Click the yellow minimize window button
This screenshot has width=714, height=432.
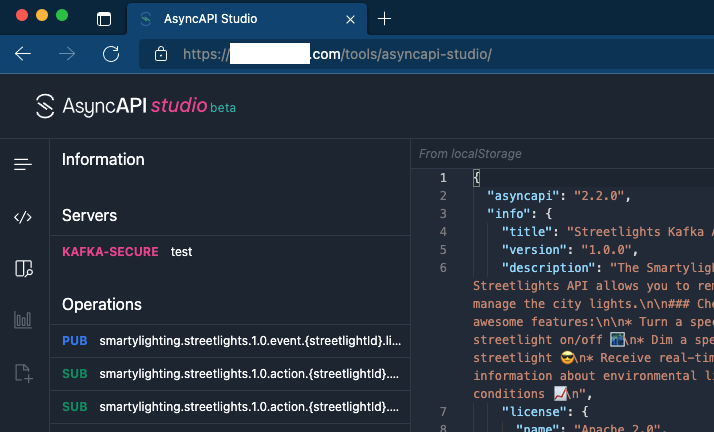(x=42, y=15)
